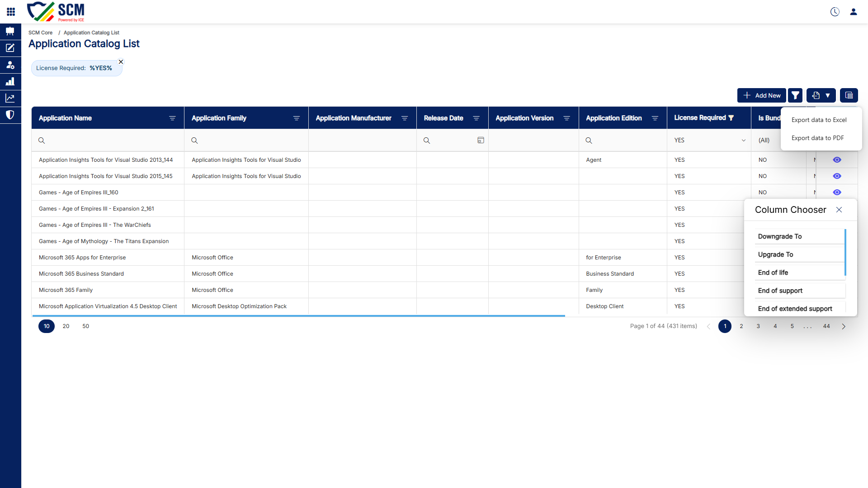Viewport: 868px width, 488px height.
Task: Open the shield sidebar icon
Action: (x=10, y=115)
